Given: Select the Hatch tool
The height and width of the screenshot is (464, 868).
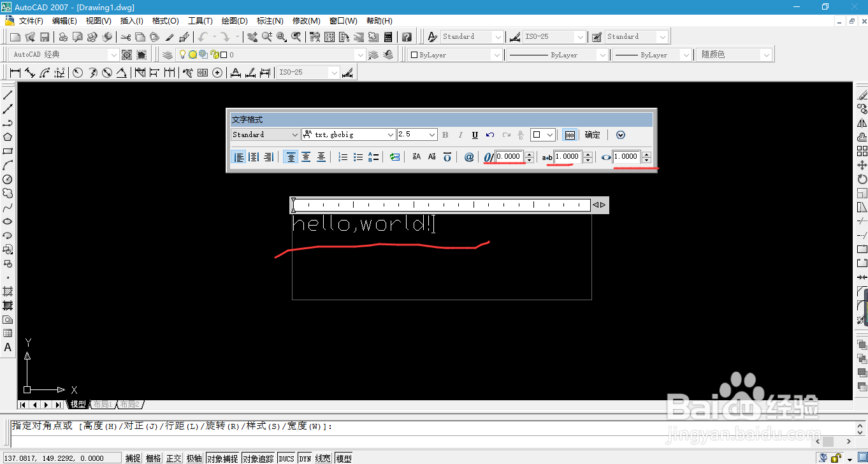Looking at the screenshot, I should 8,291.
